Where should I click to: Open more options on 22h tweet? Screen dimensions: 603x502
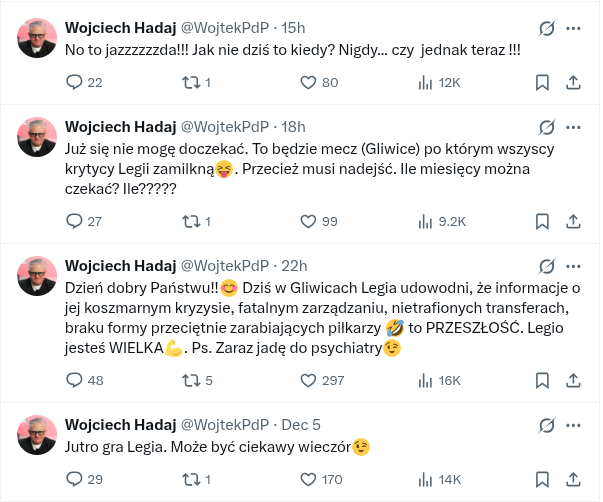tap(577, 266)
